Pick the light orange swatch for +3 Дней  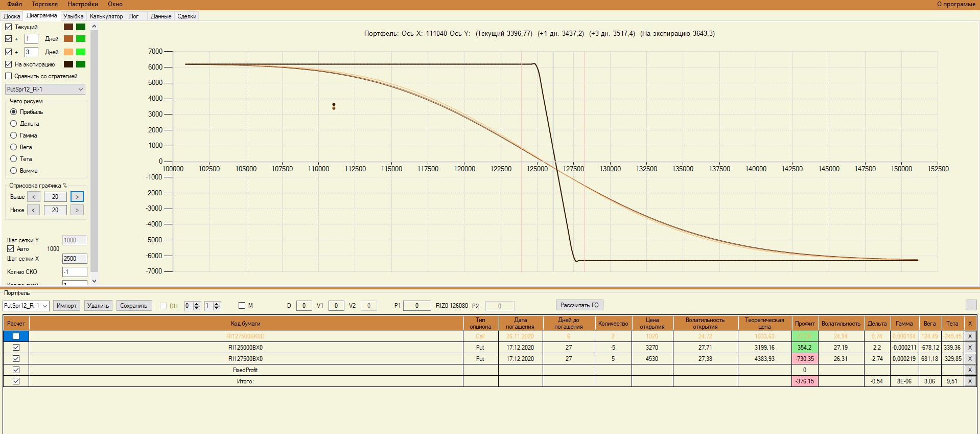tap(68, 52)
